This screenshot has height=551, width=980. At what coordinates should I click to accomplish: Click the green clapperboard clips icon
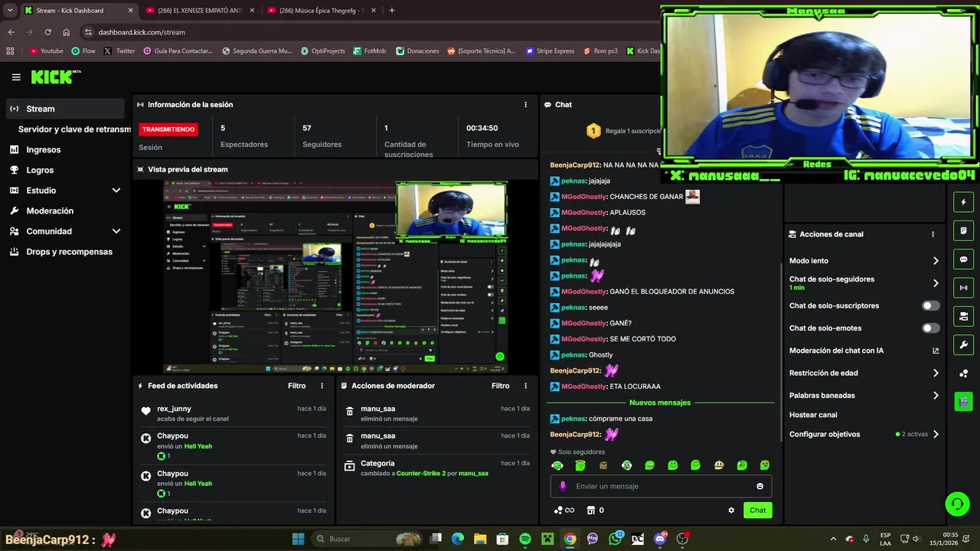click(x=963, y=402)
